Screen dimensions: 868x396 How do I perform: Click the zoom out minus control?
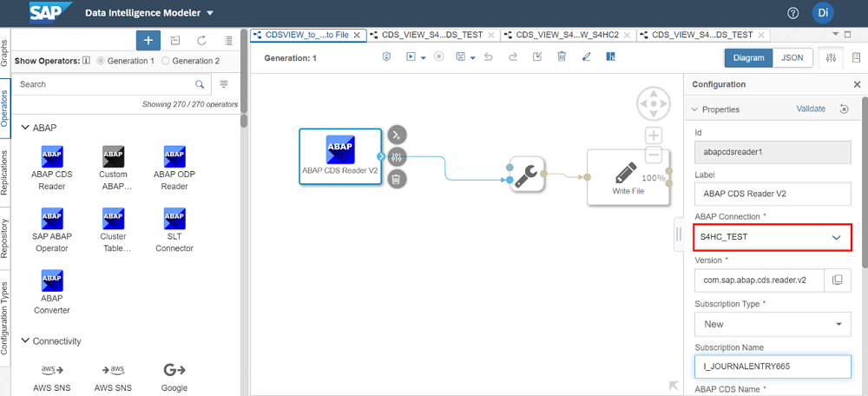tap(654, 155)
